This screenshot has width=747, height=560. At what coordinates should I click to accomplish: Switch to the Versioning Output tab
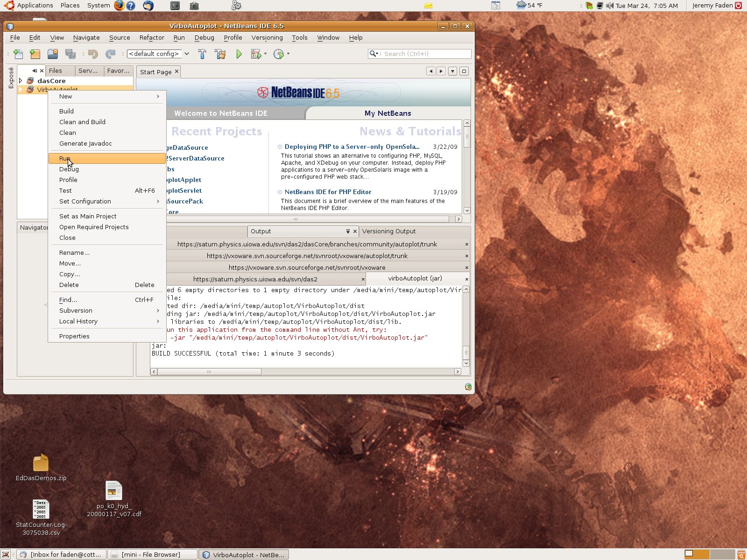389,231
